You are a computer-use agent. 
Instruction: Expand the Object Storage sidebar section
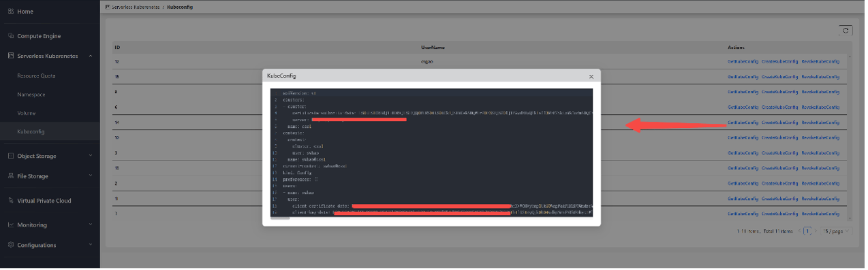click(91, 156)
